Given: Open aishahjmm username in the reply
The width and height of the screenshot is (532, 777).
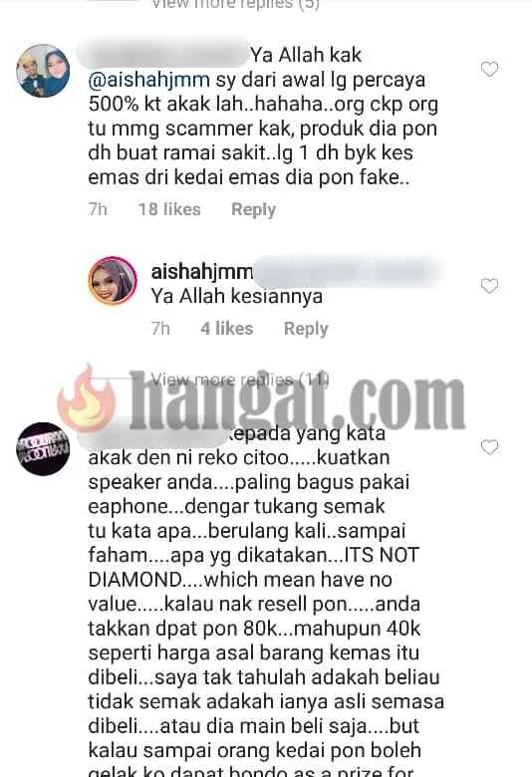Looking at the screenshot, I should 202,272.
